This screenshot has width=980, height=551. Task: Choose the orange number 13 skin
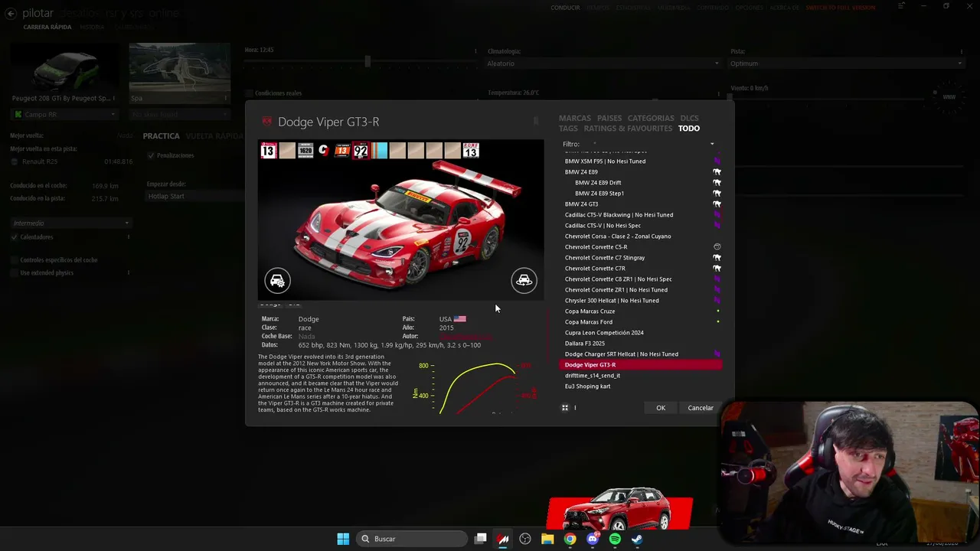[x=342, y=151]
